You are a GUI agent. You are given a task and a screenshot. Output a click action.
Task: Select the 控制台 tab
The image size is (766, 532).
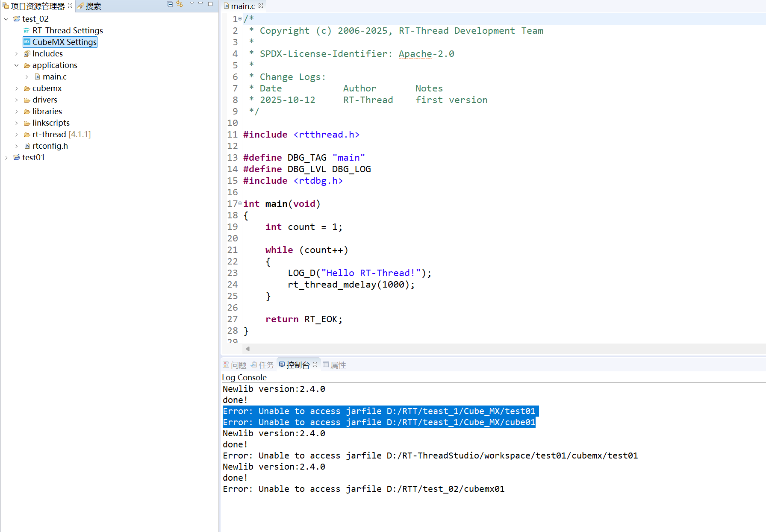point(295,365)
